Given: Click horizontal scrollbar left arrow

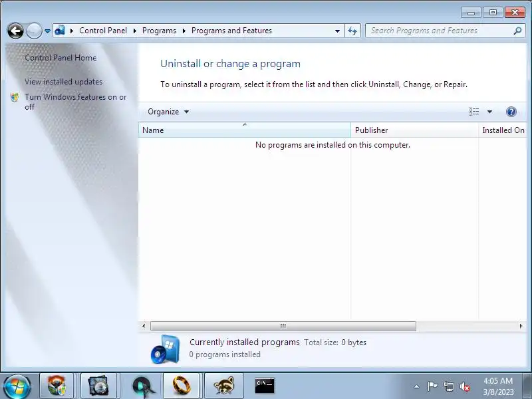Looking at the screenshot, I should pos(144,326).
